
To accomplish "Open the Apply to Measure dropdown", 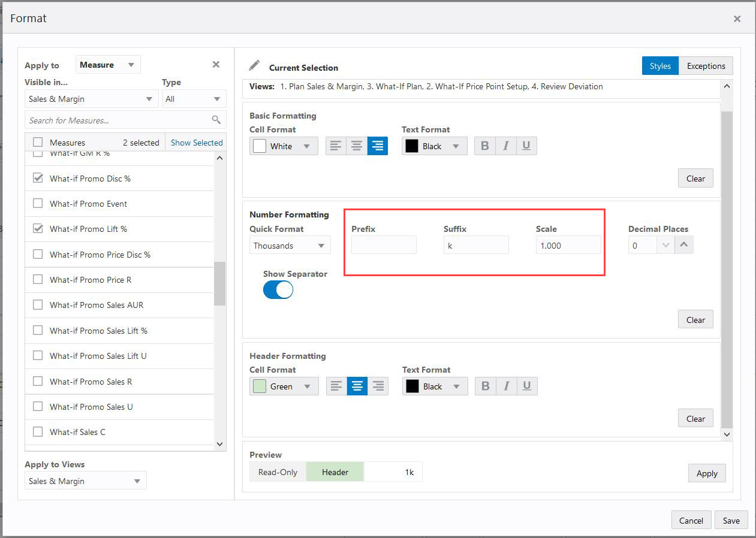I will 108,65.
